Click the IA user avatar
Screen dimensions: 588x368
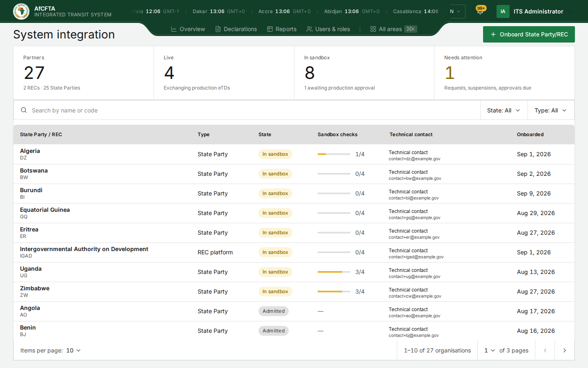pos(503,11)
